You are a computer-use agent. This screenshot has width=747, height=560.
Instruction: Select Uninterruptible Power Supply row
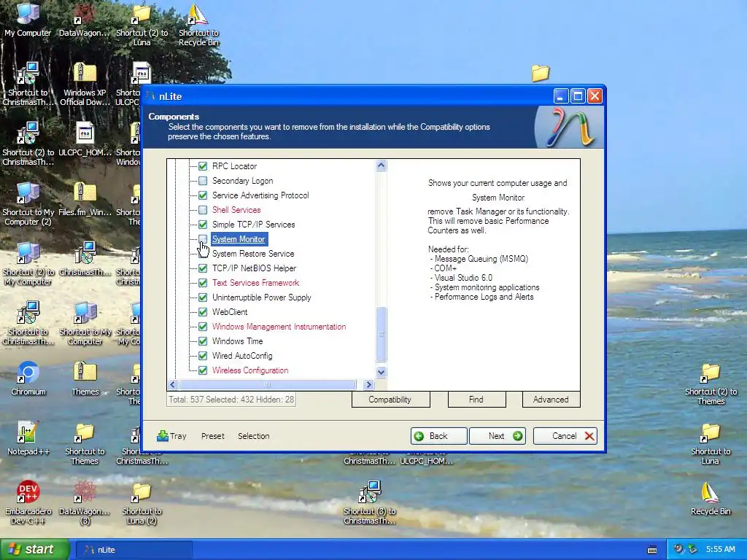262,297
